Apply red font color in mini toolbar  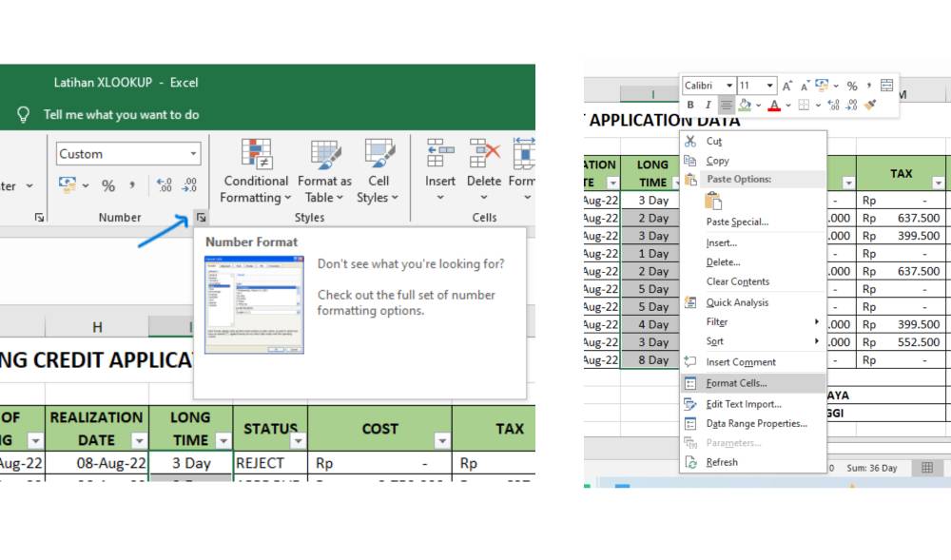pyautogui.click(x=774, y=106)
